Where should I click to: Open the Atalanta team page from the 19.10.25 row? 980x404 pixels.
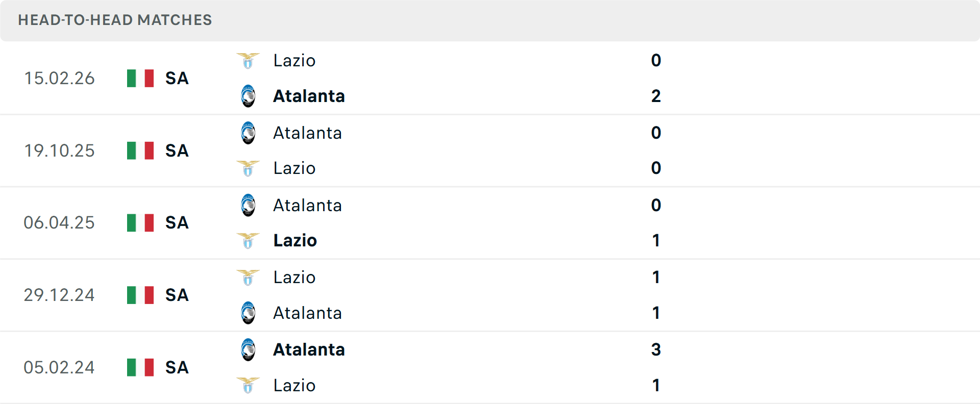(x=307, y=133)
